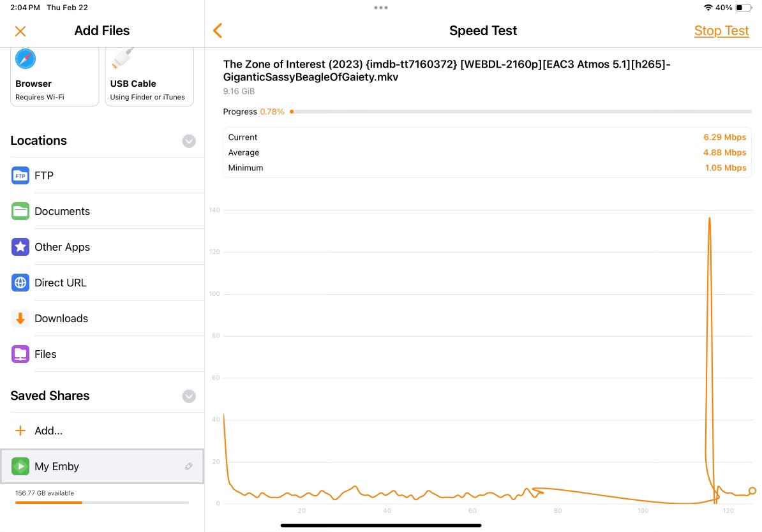Select Direct URL location
Viewport: 762px width, 532px height.
coord(102,283)
